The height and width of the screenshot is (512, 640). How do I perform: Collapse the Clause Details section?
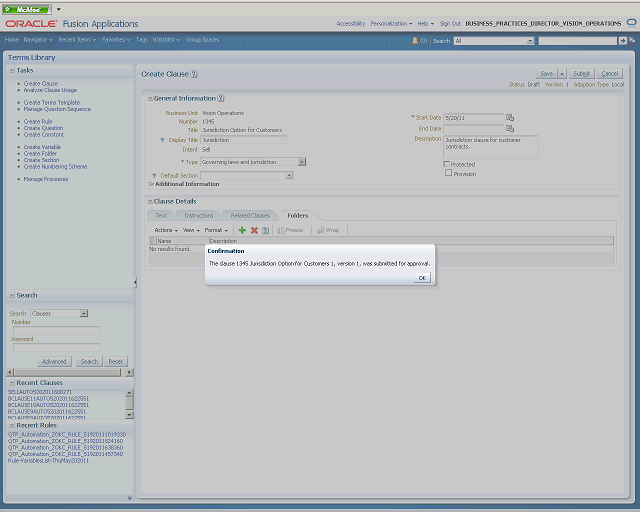pos(150,202)
